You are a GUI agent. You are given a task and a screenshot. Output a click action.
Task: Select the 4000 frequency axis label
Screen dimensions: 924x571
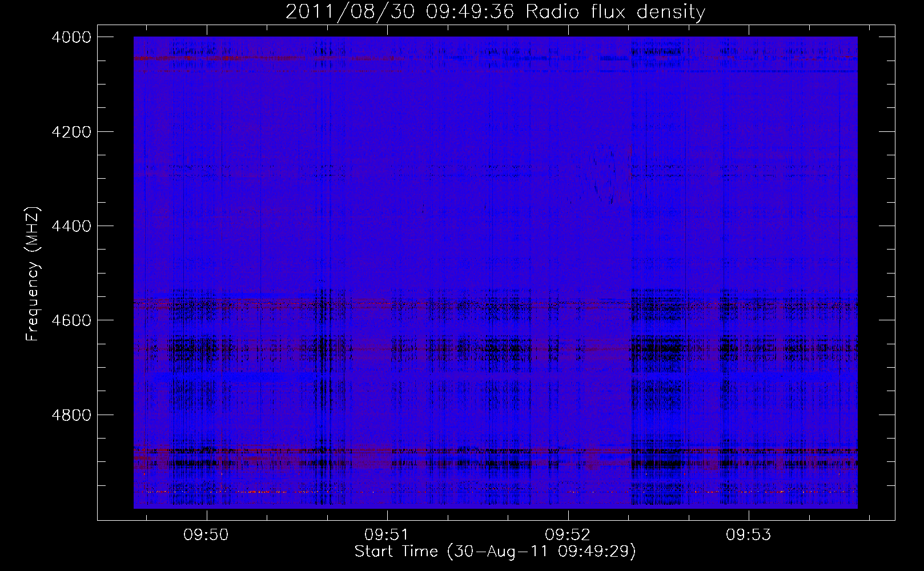[71, 37]
